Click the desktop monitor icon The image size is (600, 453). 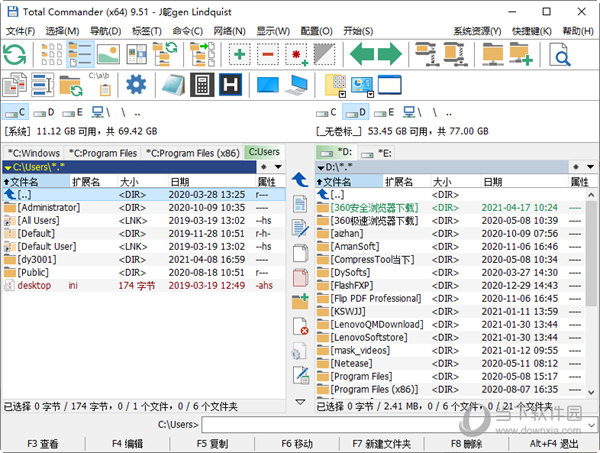coord(268,85)
